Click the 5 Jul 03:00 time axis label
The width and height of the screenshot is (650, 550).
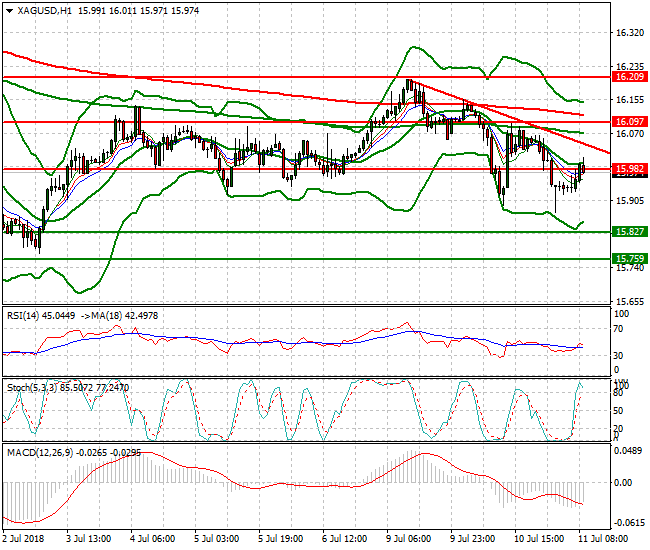coord(216,539)
